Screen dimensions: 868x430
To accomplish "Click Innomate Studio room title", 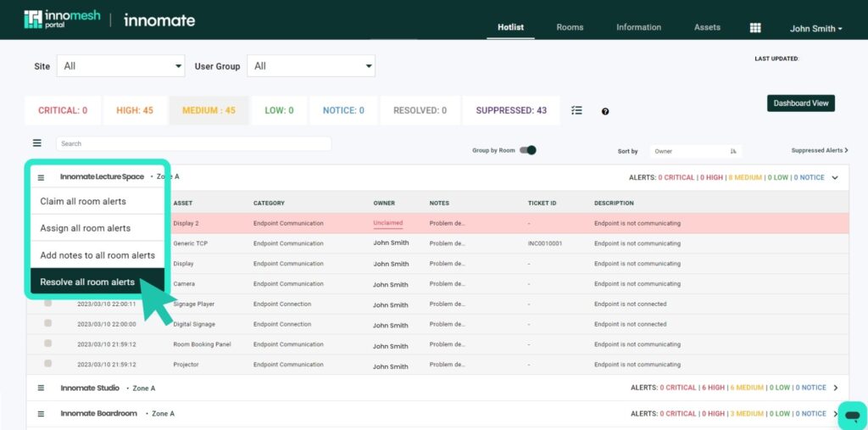I will (90, 388).
